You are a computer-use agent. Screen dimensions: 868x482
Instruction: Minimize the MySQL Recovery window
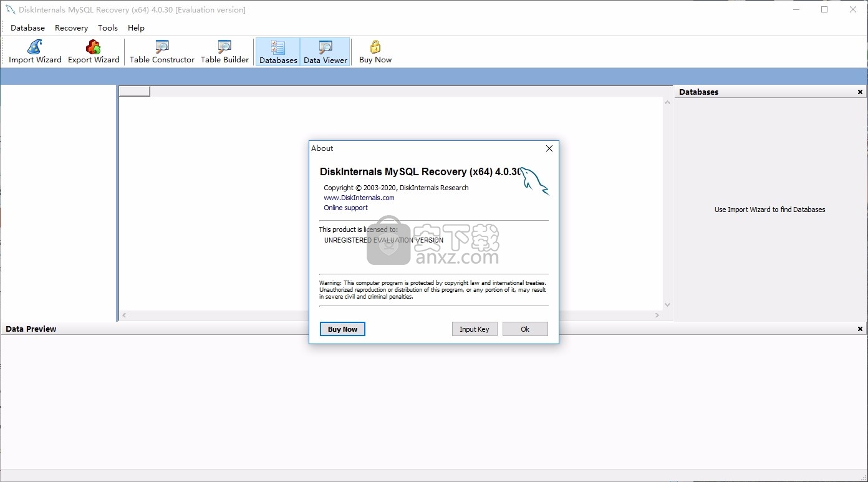[x=796, y=9]
